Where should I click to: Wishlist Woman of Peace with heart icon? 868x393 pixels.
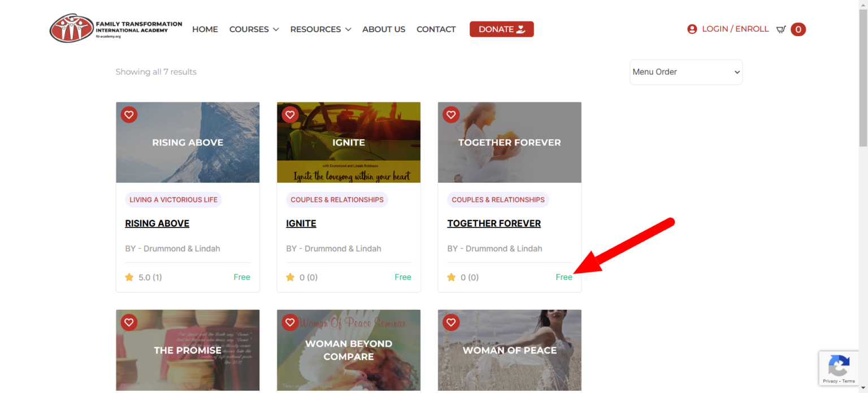451,322
